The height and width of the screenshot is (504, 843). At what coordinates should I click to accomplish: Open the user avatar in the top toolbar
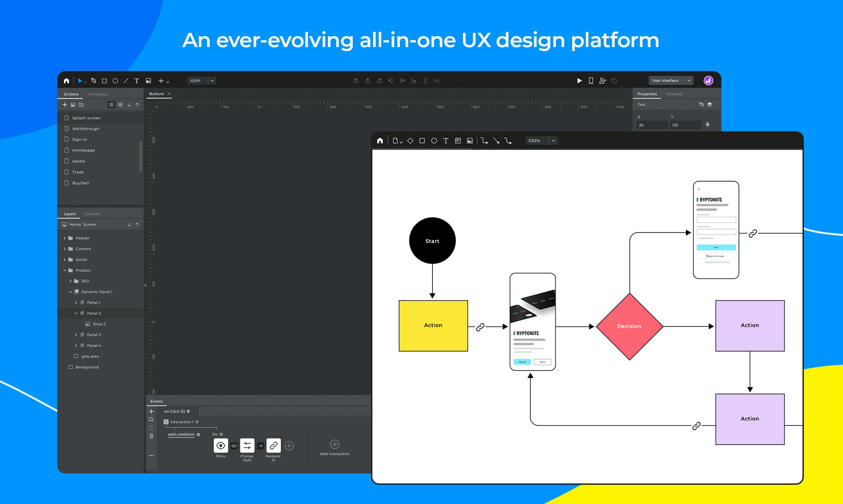click(708, 81)
